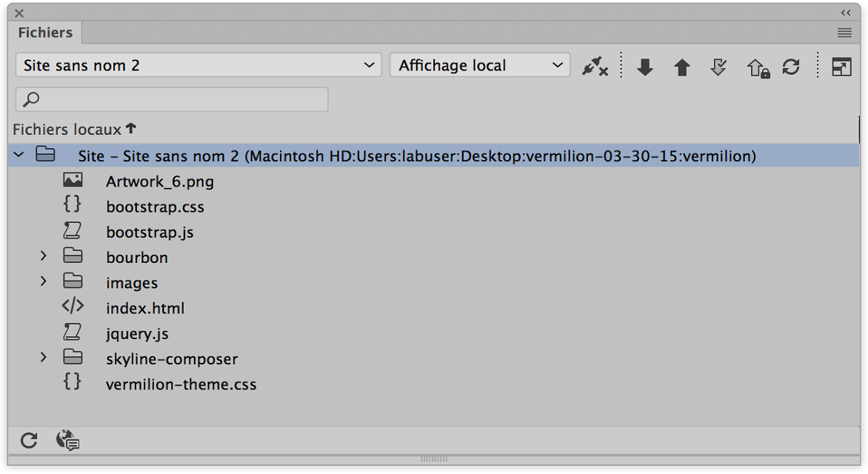Check out files from server
868x474 pixels.
coord(717,67)
